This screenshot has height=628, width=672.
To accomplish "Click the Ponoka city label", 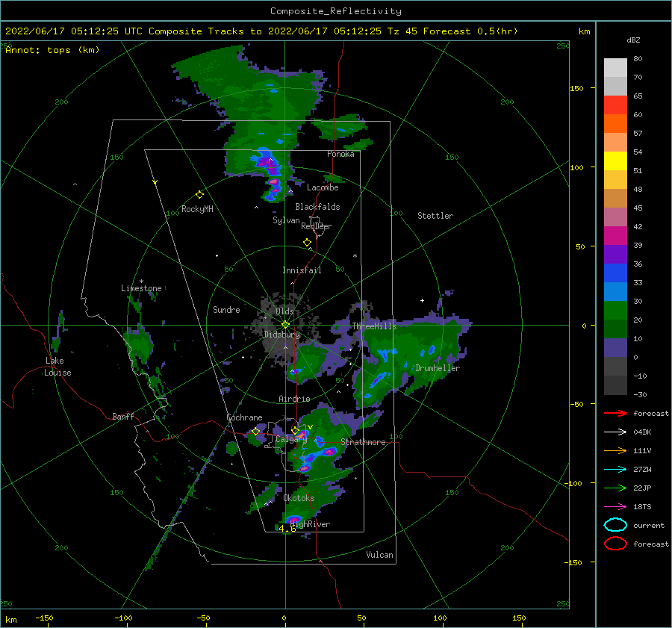I will click(x=340, y=154).
